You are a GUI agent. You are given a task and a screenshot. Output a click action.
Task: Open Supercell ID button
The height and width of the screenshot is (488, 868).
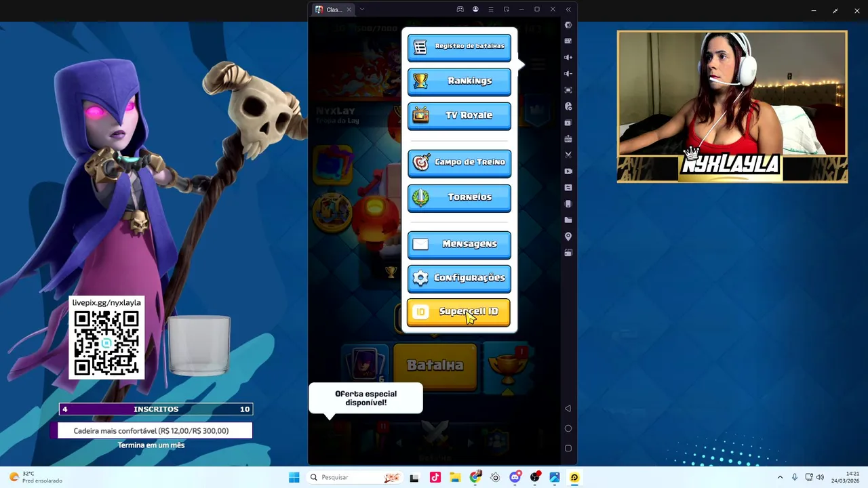pyautogui.click(x=458, y=312)
